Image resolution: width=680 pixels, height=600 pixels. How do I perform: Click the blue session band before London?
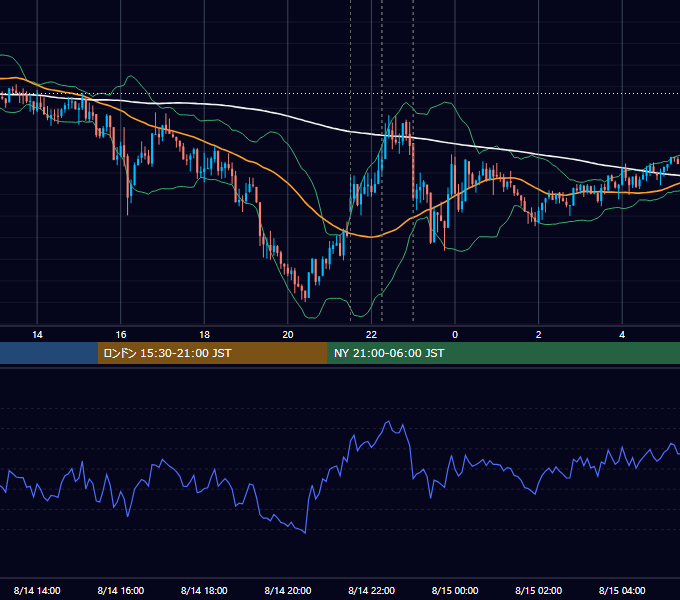49,353
